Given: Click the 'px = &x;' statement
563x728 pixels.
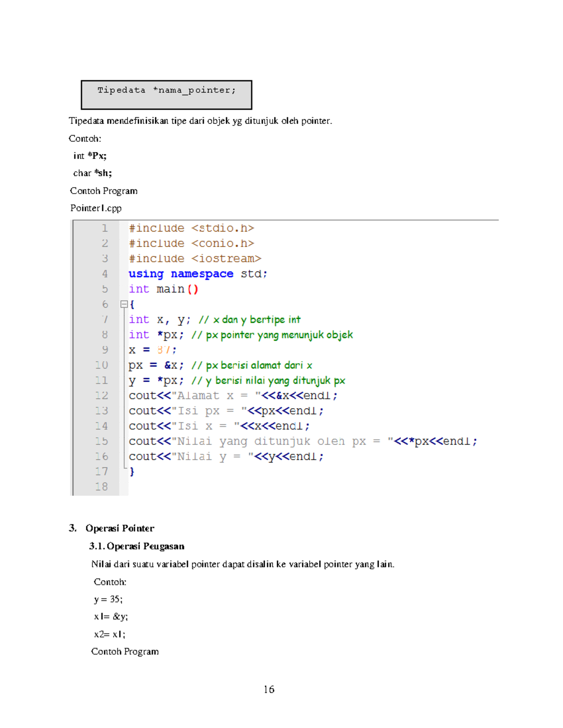Looking at the screenshot, I should tap(156, 365).
